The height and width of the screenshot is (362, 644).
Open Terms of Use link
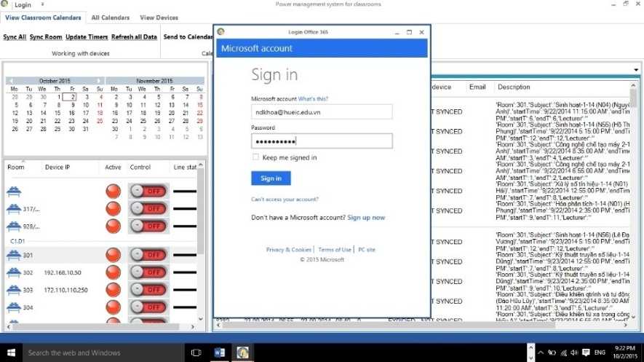click(x=335, y=249)
